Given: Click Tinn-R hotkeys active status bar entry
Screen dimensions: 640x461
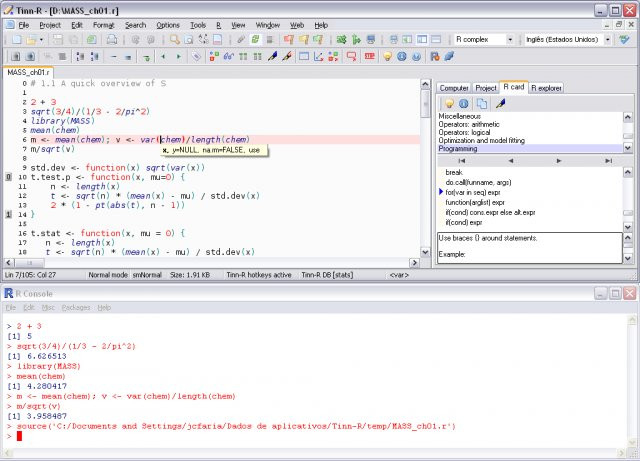Looking at the screenshot, I should click(259, 275).
